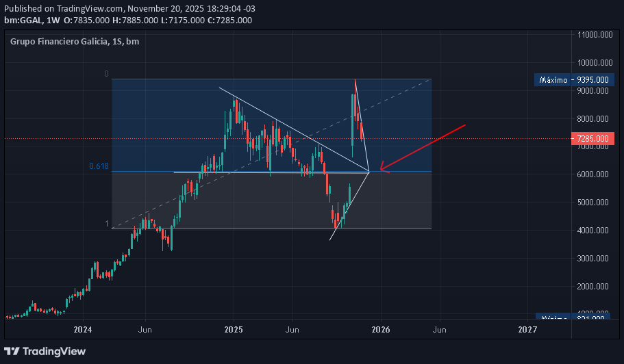Click the 2024 label on time axis
Image resolution: width=624 pixels, height=364 pixels.
tap(83, 329)
